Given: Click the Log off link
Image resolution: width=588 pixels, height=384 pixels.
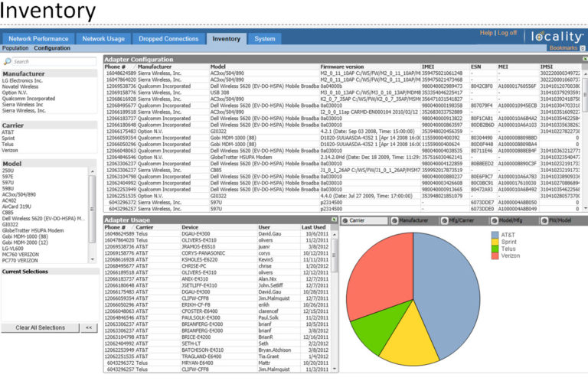Looking at the screenshot, I should pos(507,33).
